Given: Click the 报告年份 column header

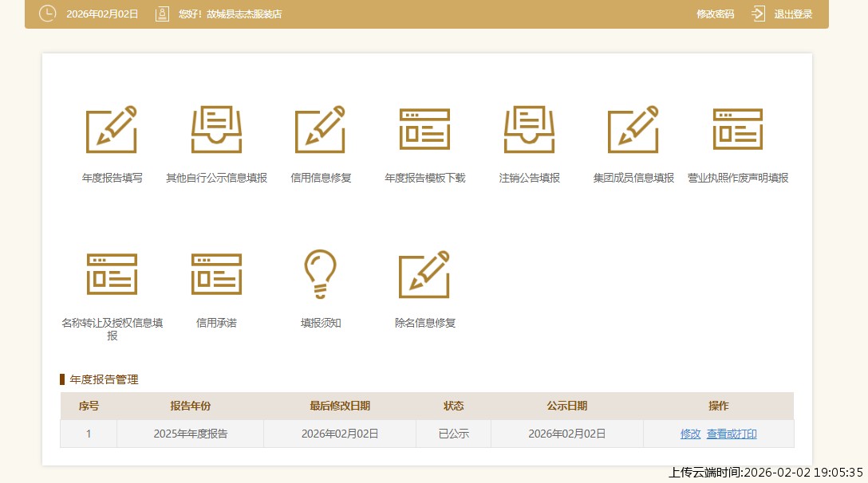Looking at the screenshot, I should [x=190, y=406].
